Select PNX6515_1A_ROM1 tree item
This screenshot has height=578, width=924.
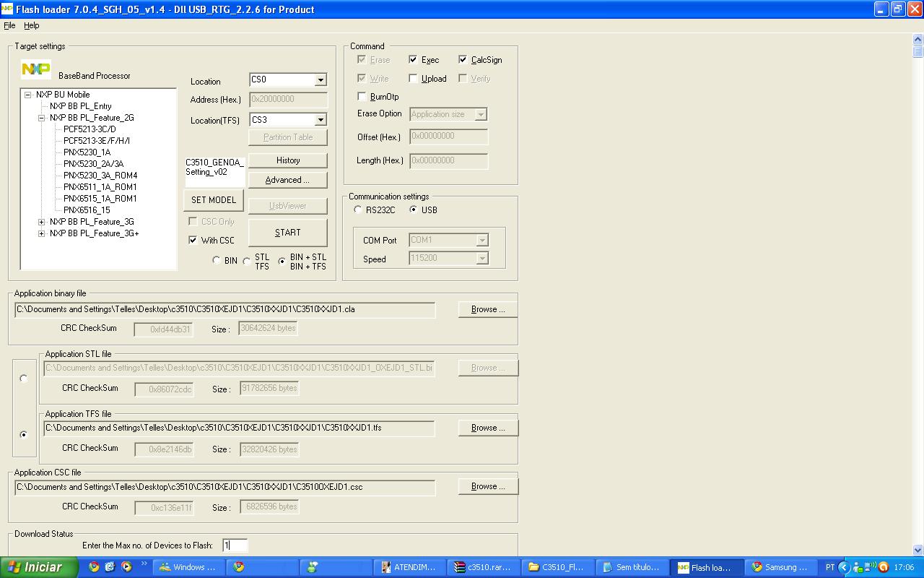100,199
